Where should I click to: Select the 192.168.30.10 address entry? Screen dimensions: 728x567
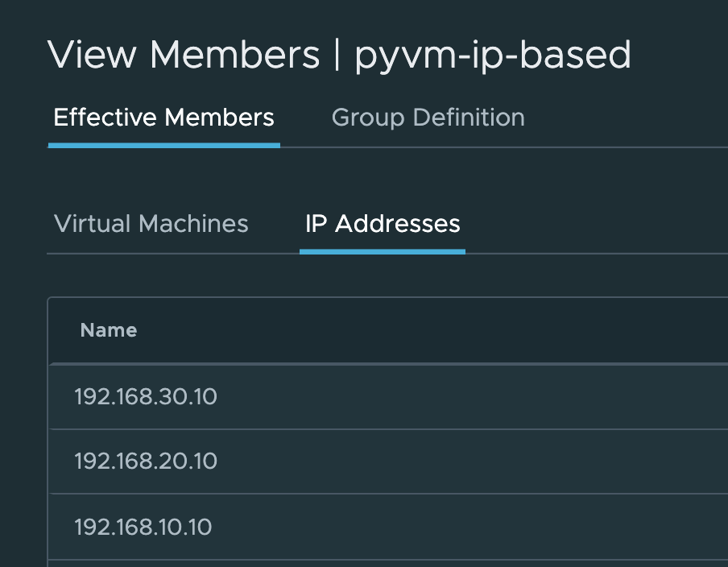tap(146, 397)
